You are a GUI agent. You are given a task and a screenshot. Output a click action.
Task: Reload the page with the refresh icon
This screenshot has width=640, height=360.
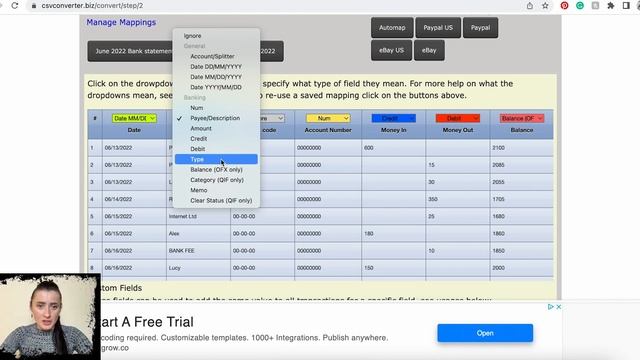pos(15,6)
